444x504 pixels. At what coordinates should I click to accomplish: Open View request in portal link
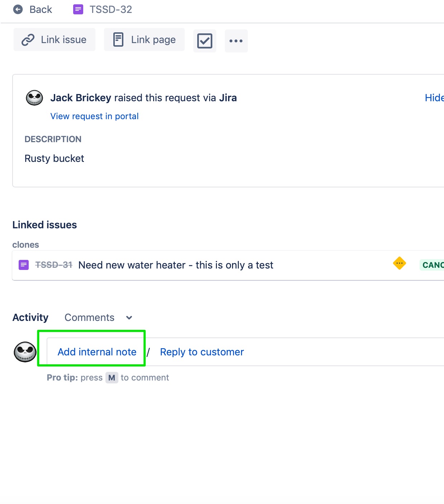[x=94, y=116]
